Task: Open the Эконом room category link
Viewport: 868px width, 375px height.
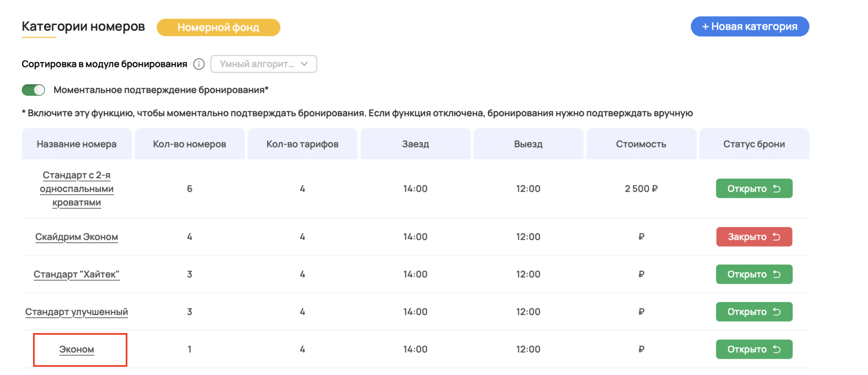Action: tap(76, 350)
